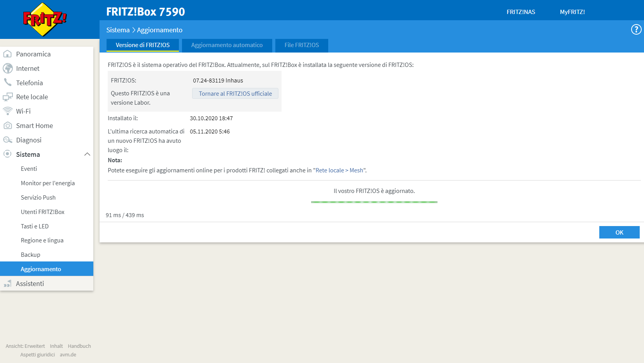Open the help question mark icon

[636, 30]
